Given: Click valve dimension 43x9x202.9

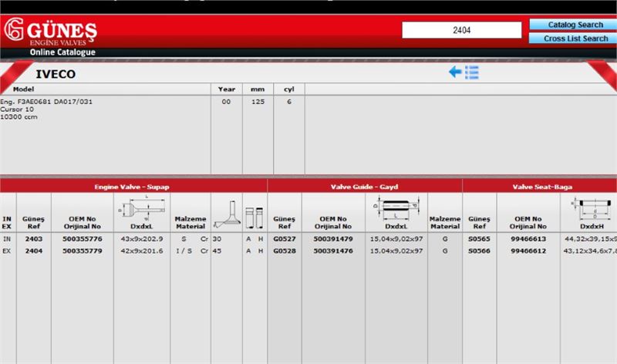Looking at the screenshot, I should click(x=142, y=239).
